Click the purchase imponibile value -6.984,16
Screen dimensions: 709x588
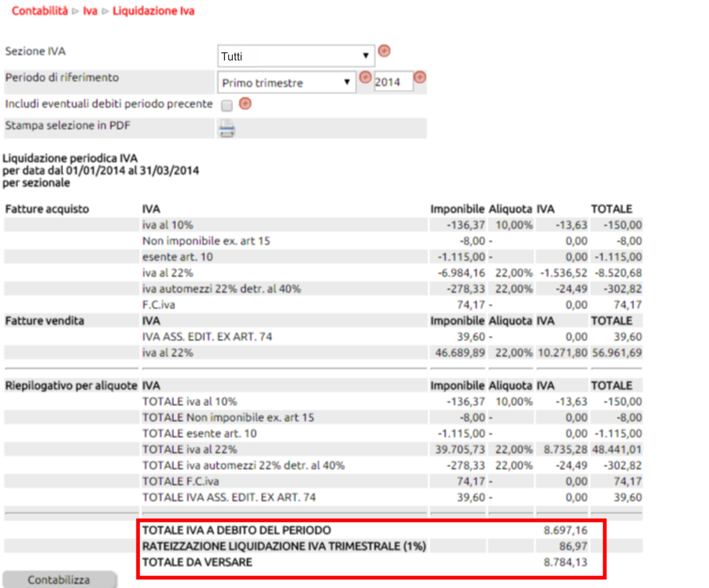[462, 273]
